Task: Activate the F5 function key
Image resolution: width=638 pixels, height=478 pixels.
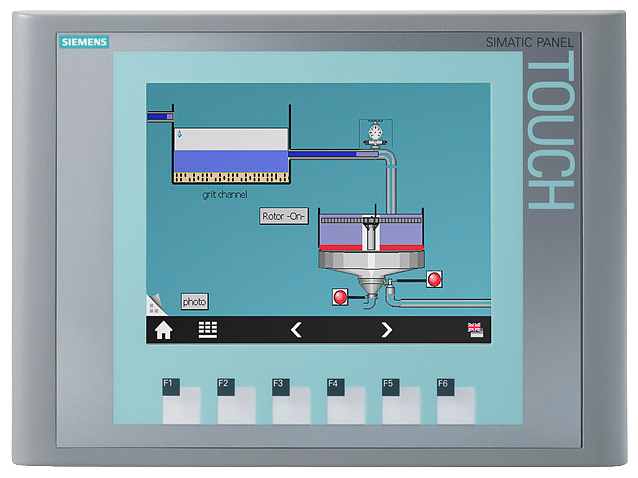Action: [401, 401]
